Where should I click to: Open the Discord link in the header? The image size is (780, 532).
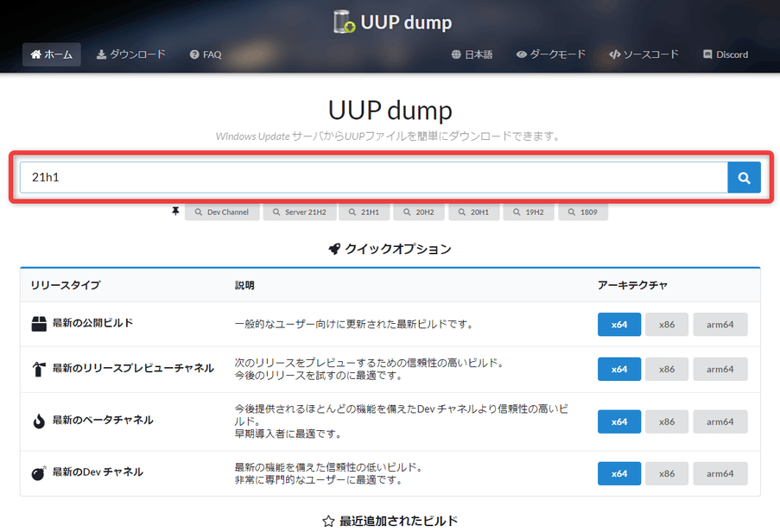(x=726, y=54)
